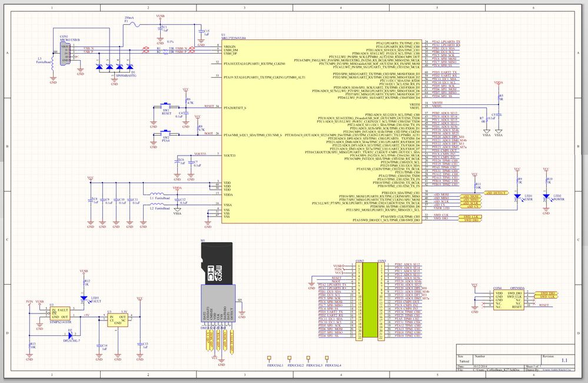Click the USER_LED net label
588x383 pixels.
pyautogui.click(x=441, y=208)
